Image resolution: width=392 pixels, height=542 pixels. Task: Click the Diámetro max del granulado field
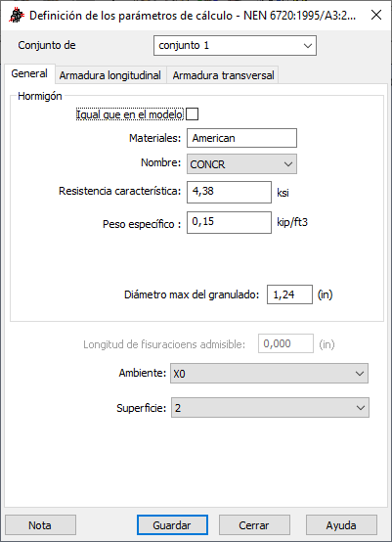coord(289,294)
